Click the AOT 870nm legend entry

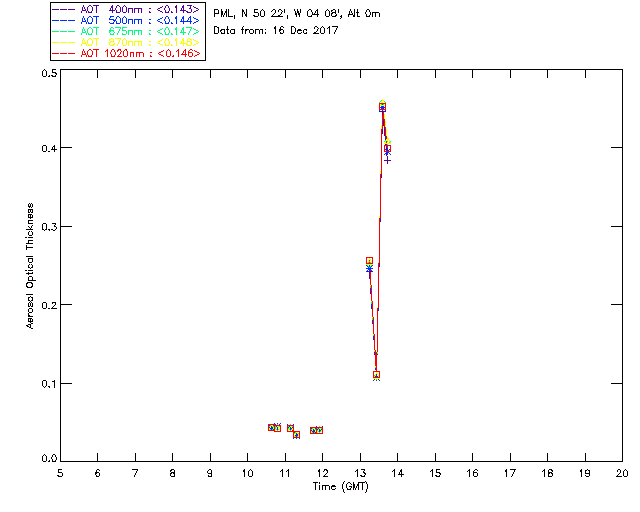127,42
